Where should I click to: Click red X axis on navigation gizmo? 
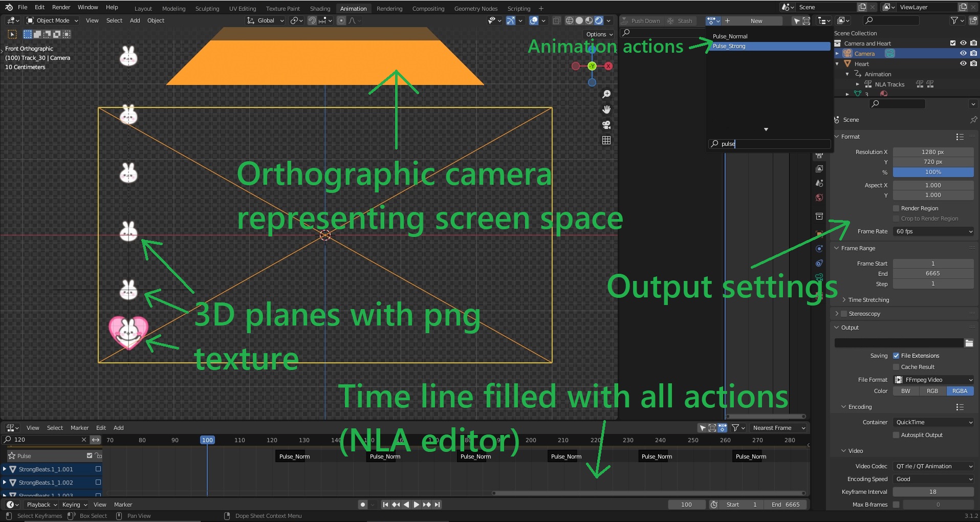(x=608, y=66)
